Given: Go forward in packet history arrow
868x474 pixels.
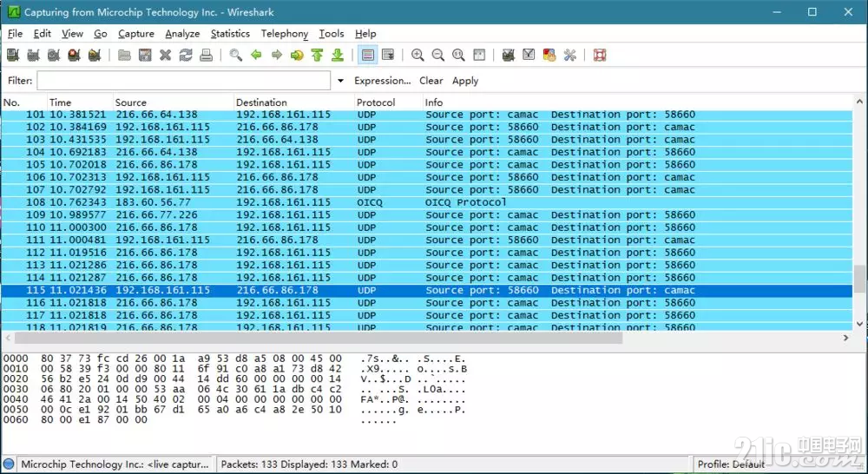Looking at the screenshot, I should [276, 55].
